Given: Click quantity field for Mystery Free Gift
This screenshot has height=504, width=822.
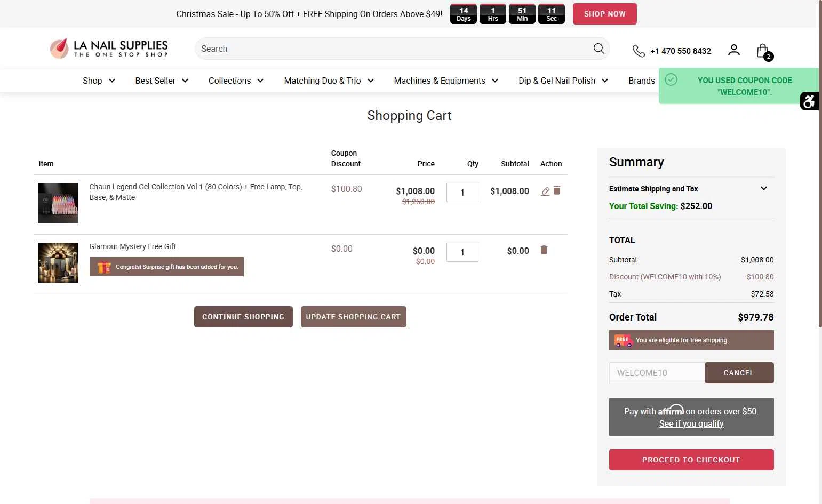Looking at the screenshot, I should (462, 252).
